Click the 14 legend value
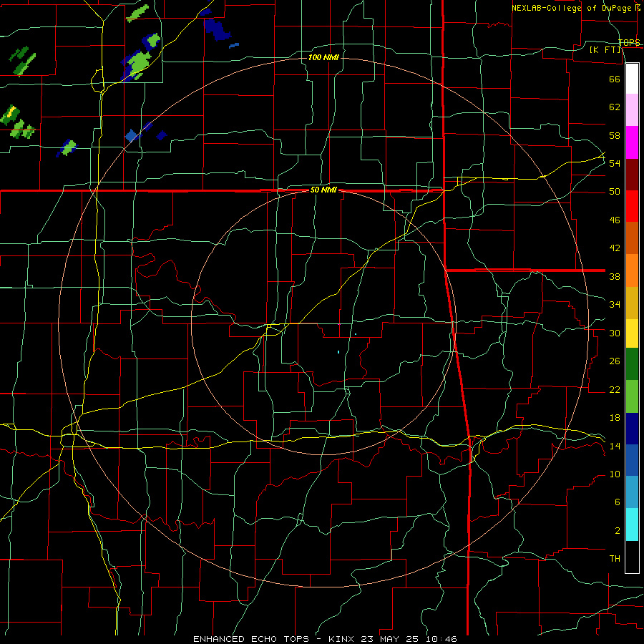 click(x=615, y=446)
